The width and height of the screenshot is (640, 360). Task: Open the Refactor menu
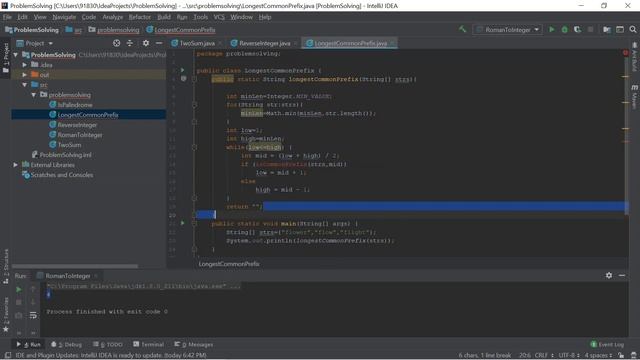[x=140, y=17]
